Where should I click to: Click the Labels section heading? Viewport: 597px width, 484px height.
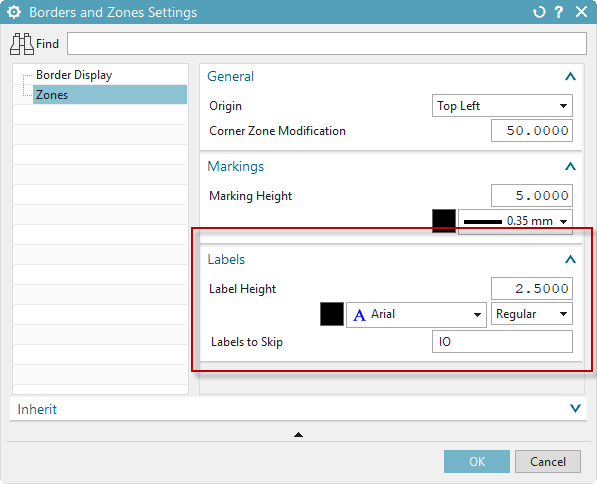coord(226,260)
